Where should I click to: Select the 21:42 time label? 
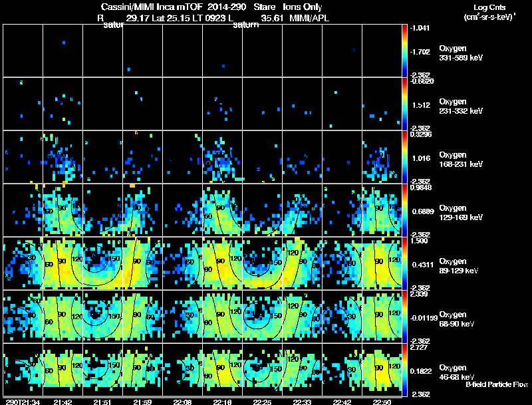(x=63, y=402)
